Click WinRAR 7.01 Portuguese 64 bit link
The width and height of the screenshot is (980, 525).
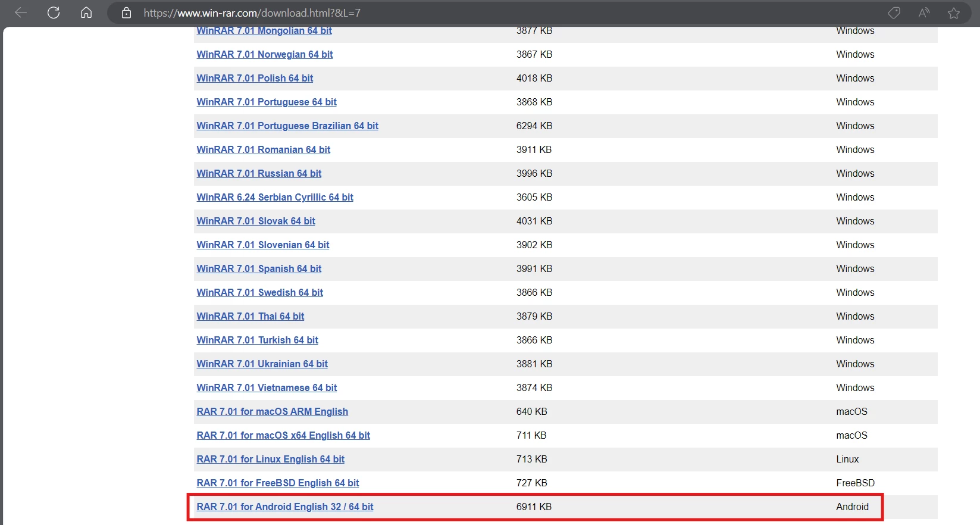pos(267,102)
